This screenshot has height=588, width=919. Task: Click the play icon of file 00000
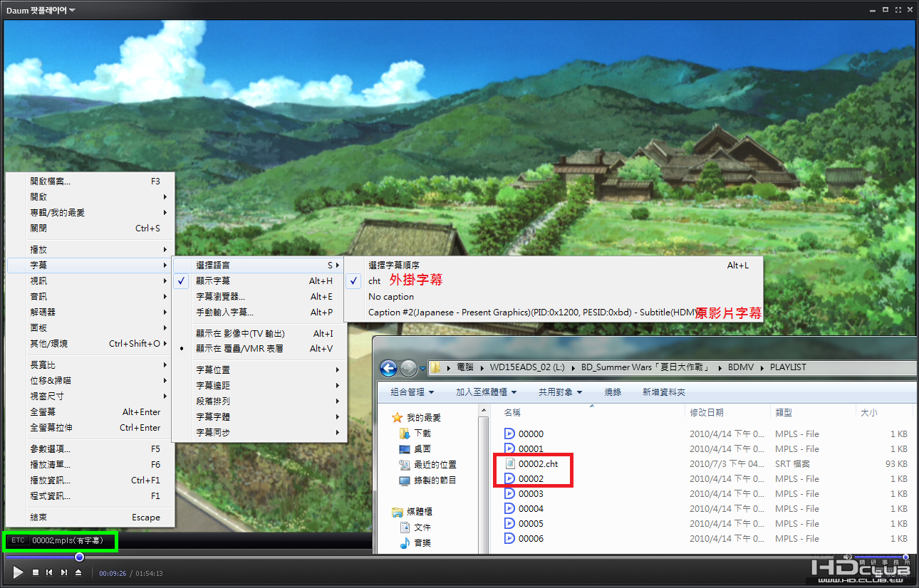point(509,434)
